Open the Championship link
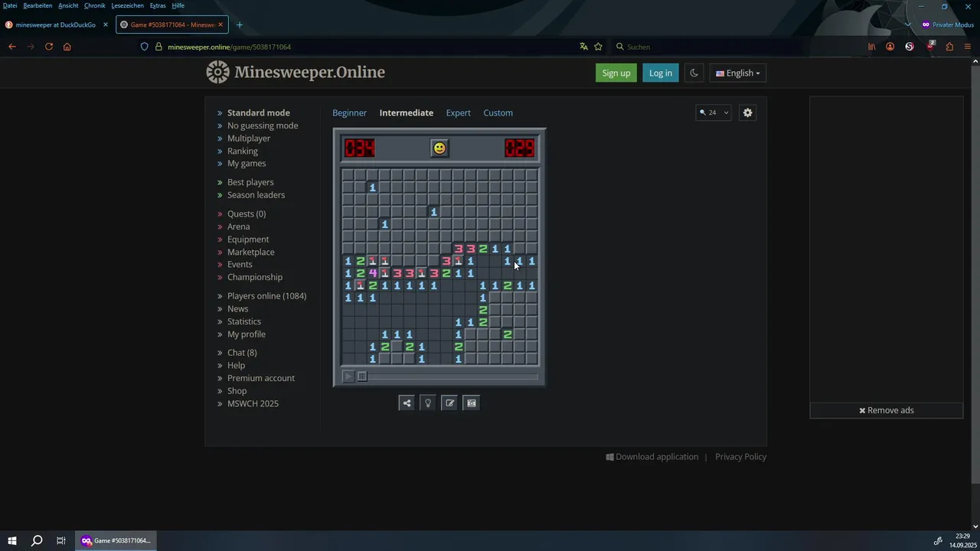980x551 pixels. (255, 277)
